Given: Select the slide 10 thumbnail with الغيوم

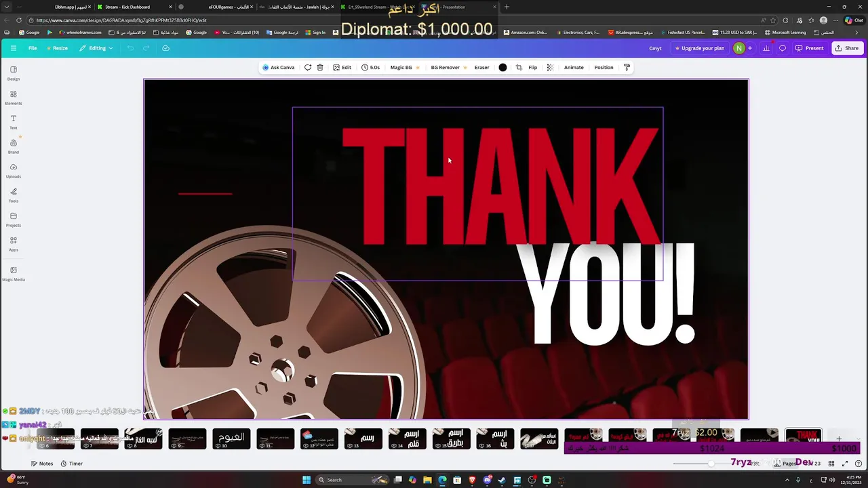Looking at the screenshot, I should (231, 439).
